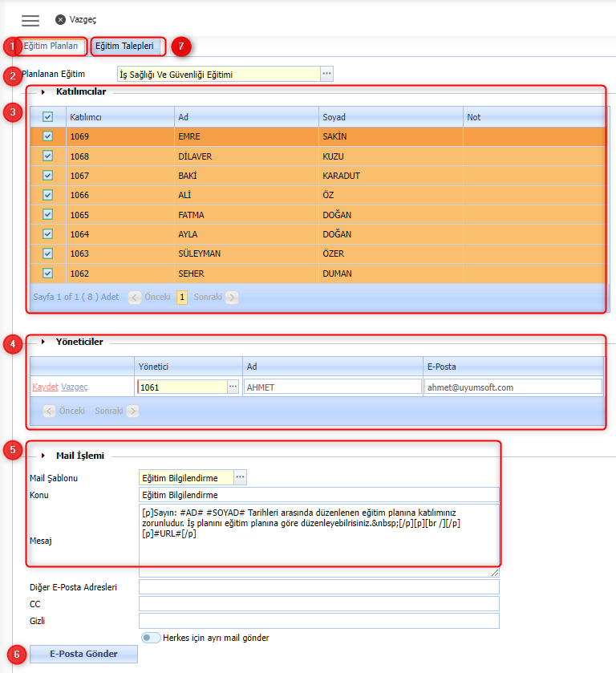Sort by Soyad column header

(x=391, y=117)
